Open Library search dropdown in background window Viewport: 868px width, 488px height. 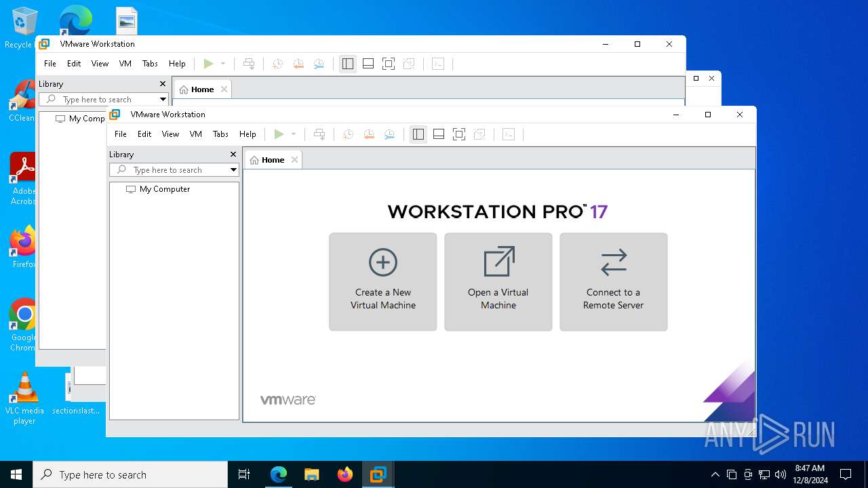pyautogui.click(x=163, y=100)
